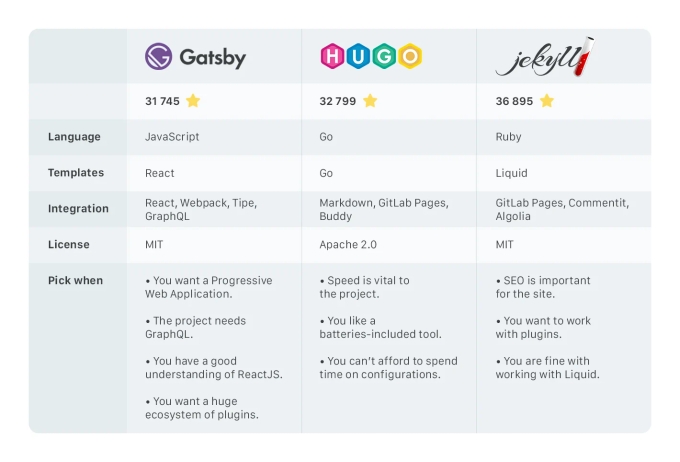The width and height of the screenshot is (680, 462).
Task: Click the yellow O hexagon in Hugo logo
Action: [x=410, y=56]
